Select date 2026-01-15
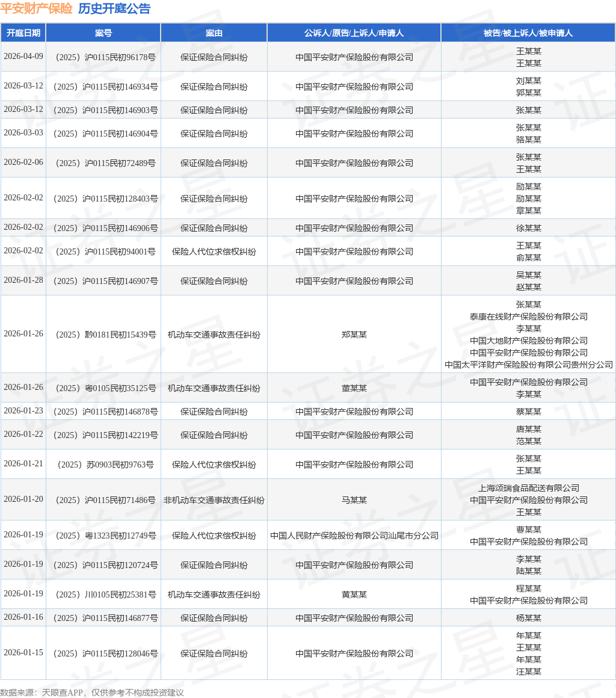 23,653
